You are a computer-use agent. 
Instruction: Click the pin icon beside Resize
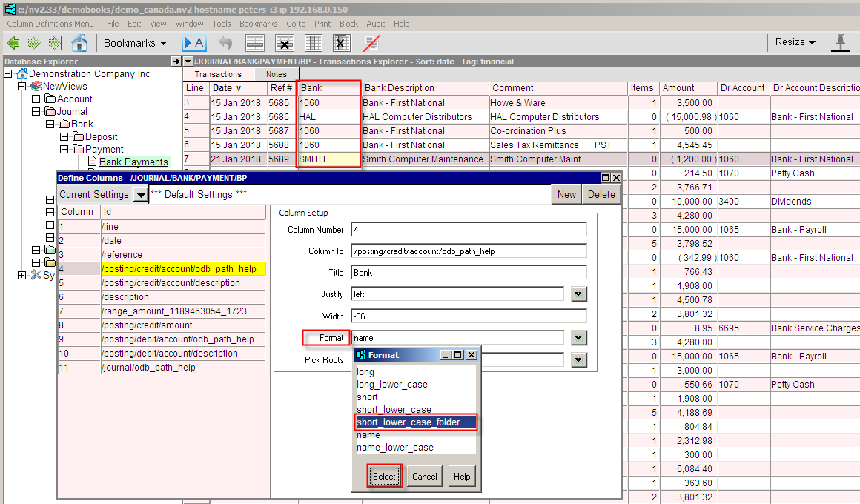coord(841,42)
